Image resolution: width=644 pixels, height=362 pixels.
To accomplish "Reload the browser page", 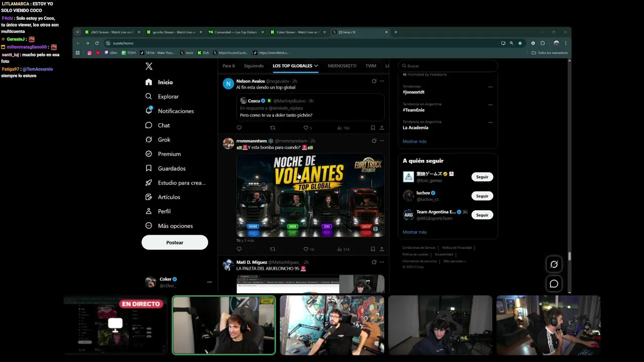I will pos(97,43).
